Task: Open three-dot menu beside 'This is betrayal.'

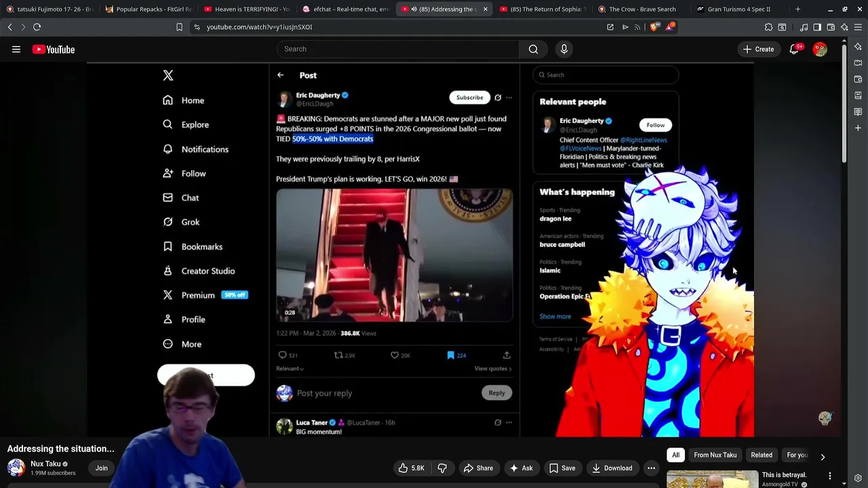Action: [829, 476]
